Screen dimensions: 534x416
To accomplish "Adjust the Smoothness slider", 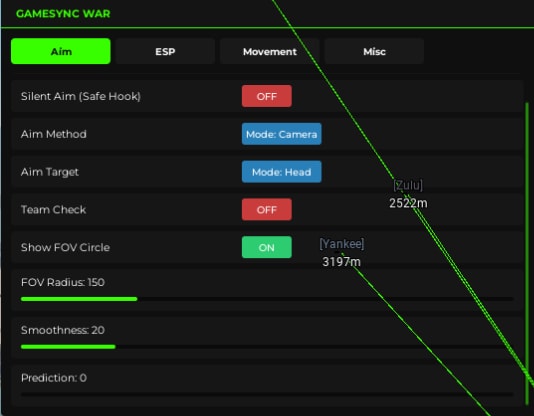I will [x=267, y=347].
